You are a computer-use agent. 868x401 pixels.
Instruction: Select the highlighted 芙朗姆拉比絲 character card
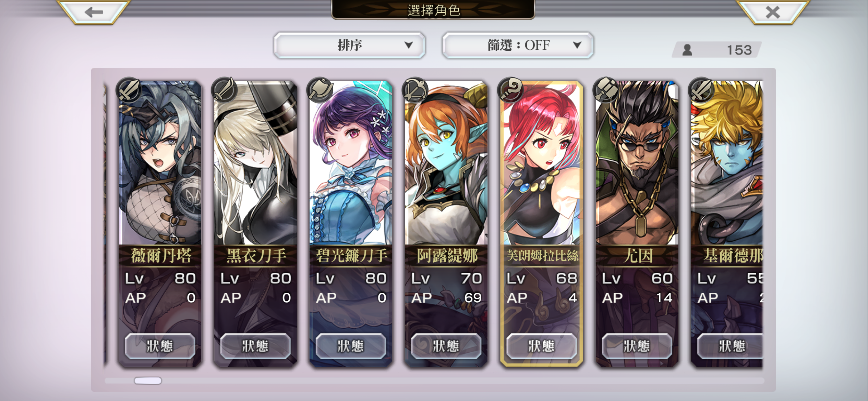[x=541, y=224]
